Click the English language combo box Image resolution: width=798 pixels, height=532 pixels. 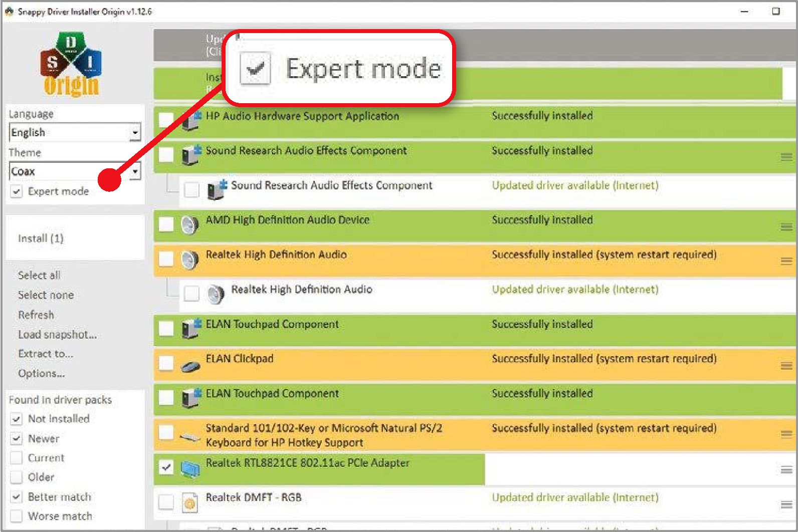[75, 133]
